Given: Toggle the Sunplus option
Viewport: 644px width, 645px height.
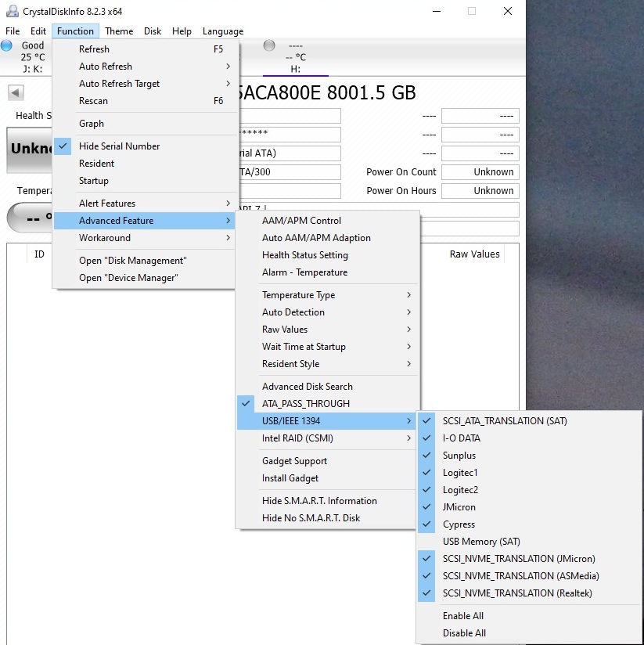Looking at the screenshot, I should click(529, 456).
